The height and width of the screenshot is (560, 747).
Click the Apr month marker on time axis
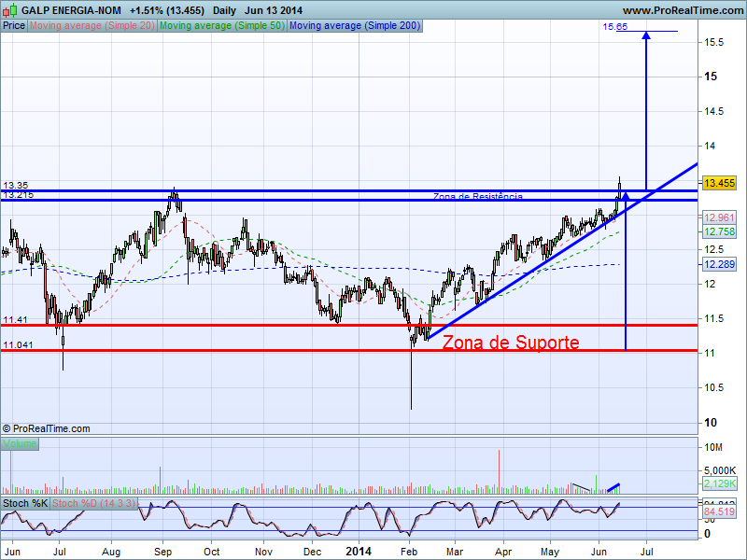click(503, 552)
